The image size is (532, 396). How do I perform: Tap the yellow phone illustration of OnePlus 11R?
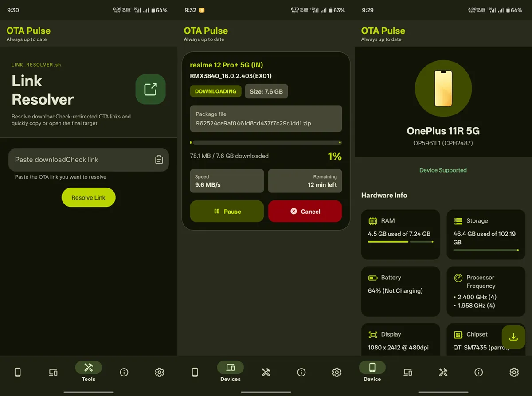443,89
